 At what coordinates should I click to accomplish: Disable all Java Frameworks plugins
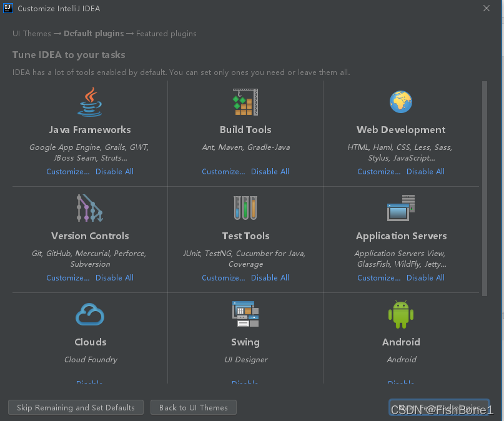pyautogui.click(x=114, y=172)
